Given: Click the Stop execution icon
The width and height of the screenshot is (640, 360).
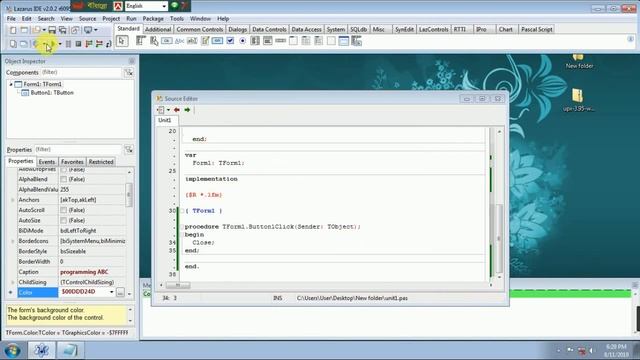Looking at the screenshot, I should pos(78,44).
